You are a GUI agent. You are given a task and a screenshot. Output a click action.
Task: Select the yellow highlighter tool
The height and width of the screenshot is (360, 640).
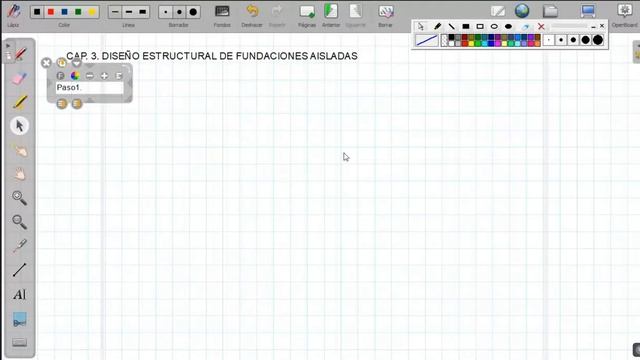(19, 102)
